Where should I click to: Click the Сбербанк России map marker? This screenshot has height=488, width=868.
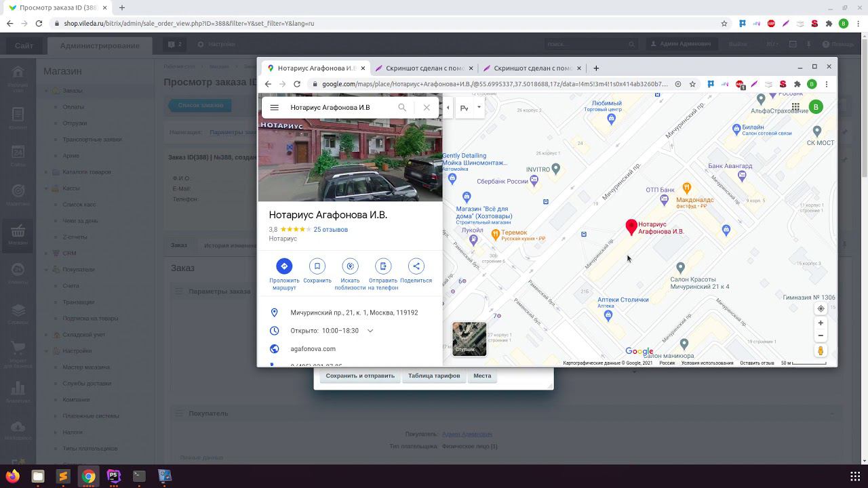tap(534, 180)
